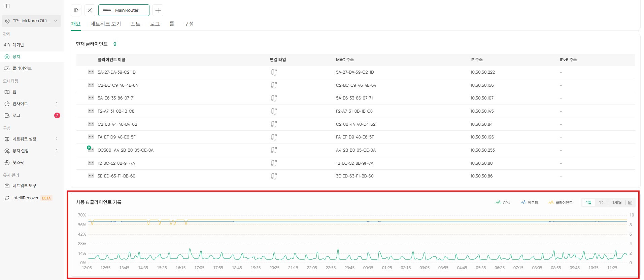Image resolution: width=644 pixels, height=280 pixels.
Task: Open 맵 in the sidebar
Action: (14, 92)
